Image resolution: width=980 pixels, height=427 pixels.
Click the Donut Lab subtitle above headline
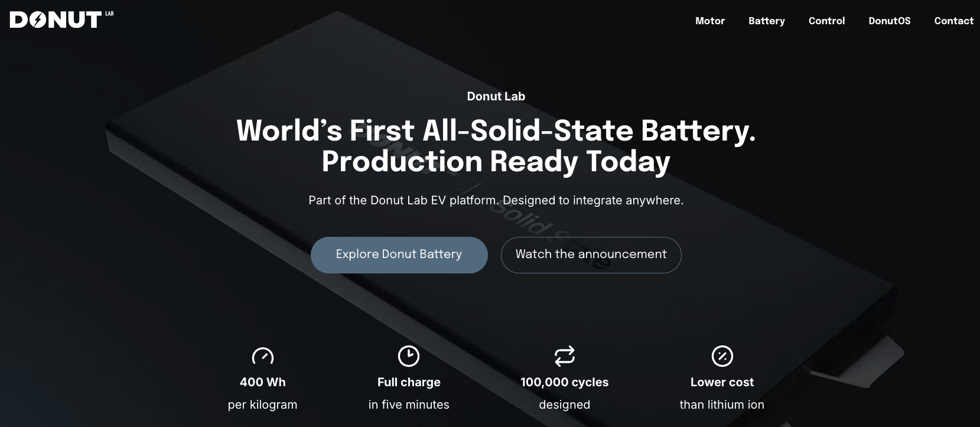(x=496, y=96)
